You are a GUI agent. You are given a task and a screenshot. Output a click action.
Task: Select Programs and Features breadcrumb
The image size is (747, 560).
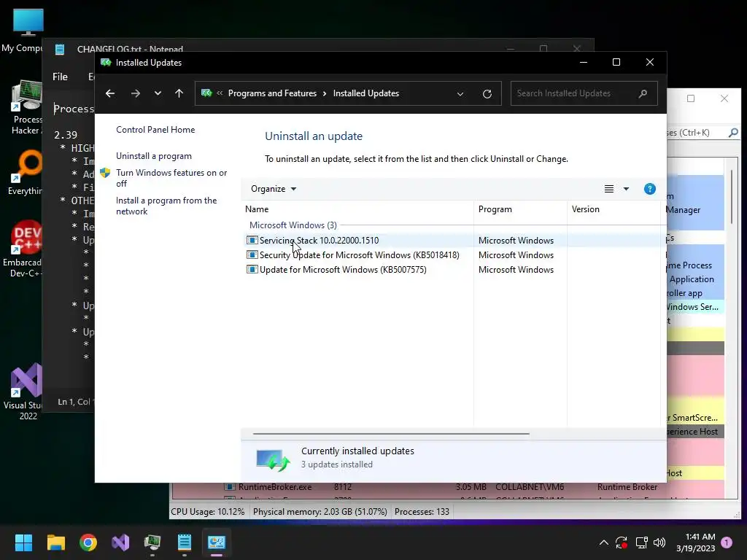tap(272, 93)
